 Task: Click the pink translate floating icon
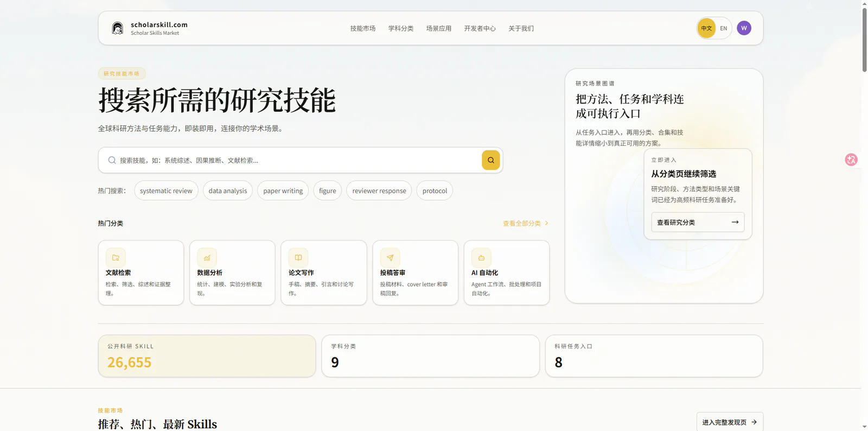851,160
